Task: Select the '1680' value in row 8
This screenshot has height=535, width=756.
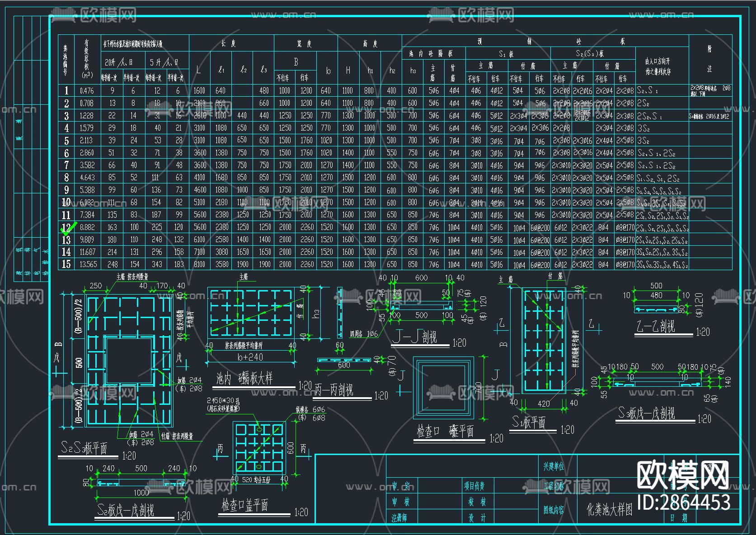Action: [221, 178]
